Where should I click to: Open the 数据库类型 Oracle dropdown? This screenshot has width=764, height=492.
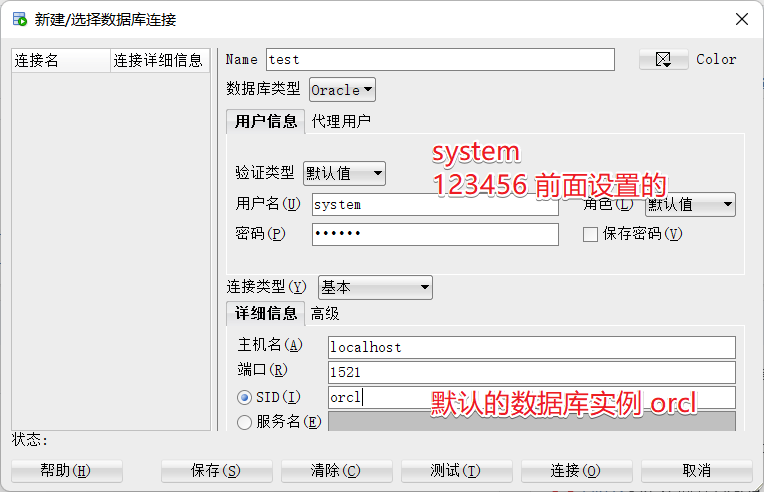(x=342, y=90)
